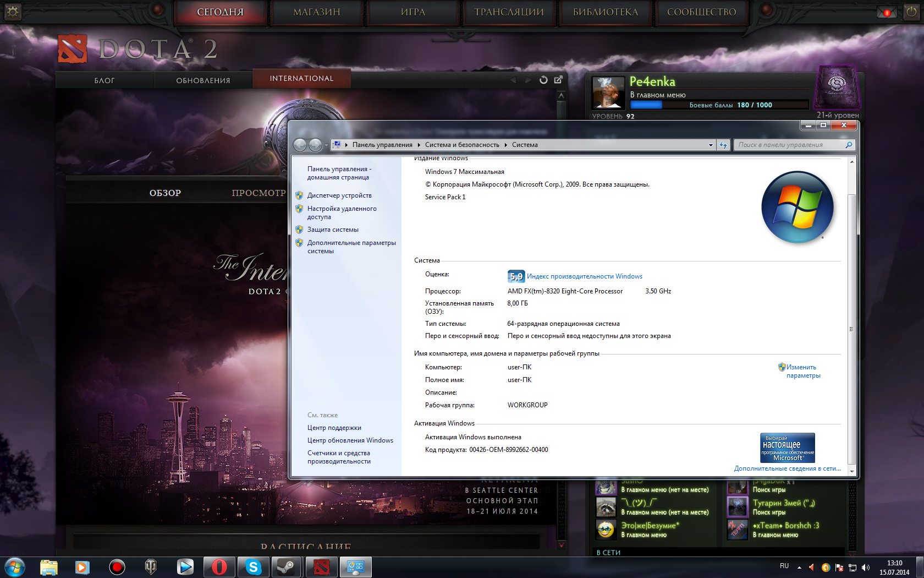Refresh the Control Panel address bar

click(723, 145)
